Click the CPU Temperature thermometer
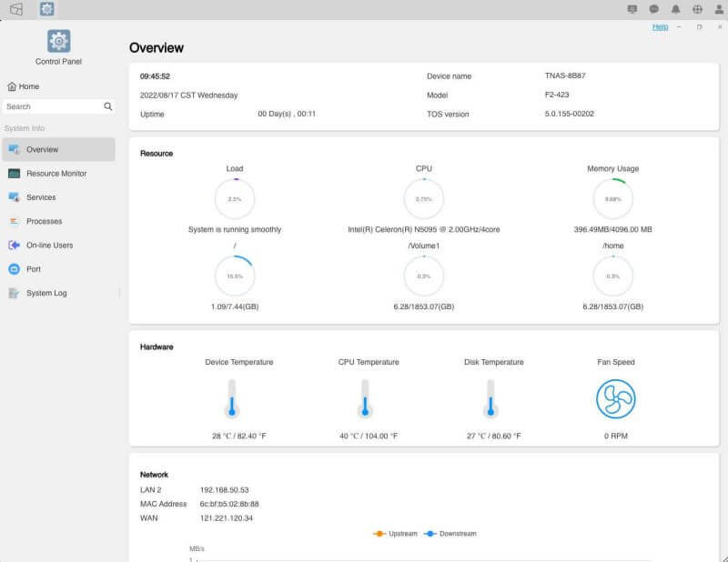 click(x=365, y=398)
